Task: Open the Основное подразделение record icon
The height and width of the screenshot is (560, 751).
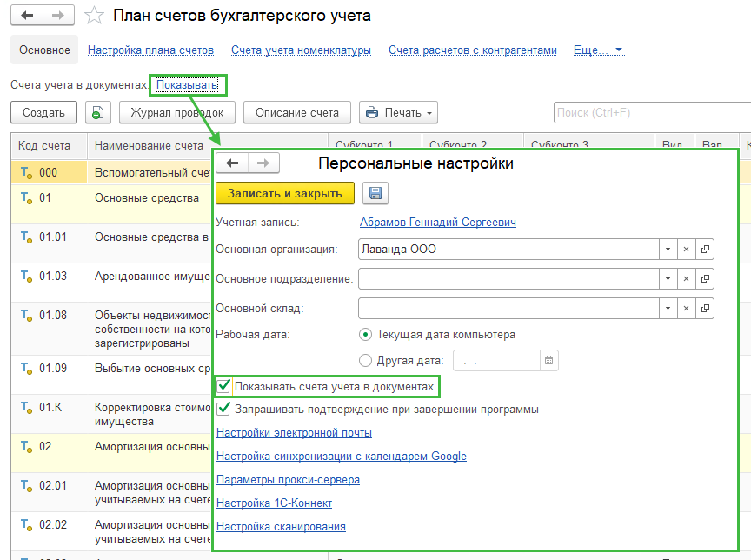Action: [705, 279]
